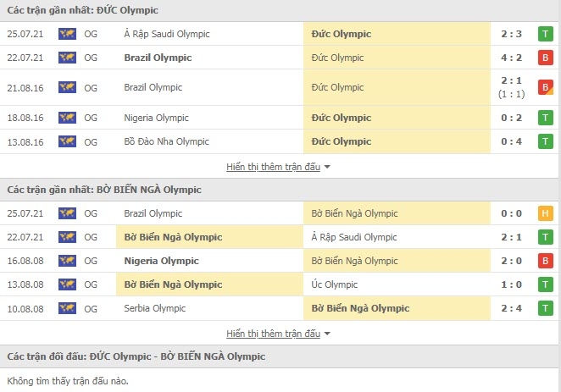Image resolution: width=561 pixels, height=392 pixels.
Task: Click the green T badge for Úc Olympic 1:0 match
Action: coord(545,284)
